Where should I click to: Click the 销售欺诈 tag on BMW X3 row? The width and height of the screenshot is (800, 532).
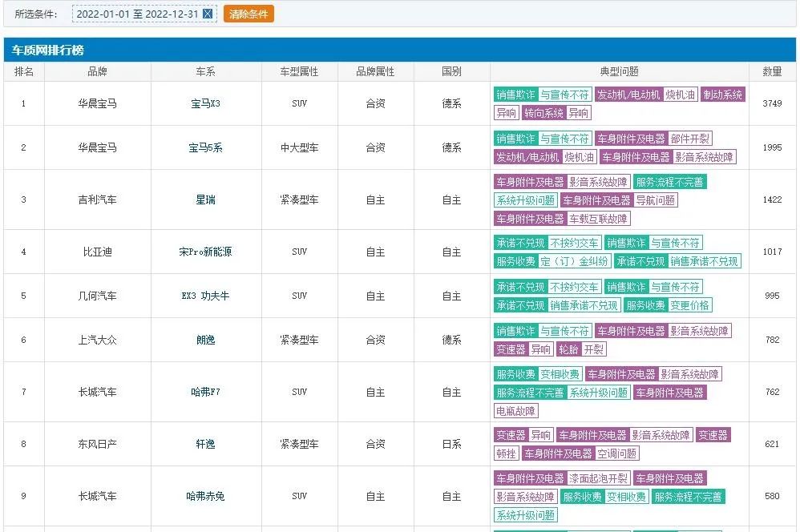[517, 95]
